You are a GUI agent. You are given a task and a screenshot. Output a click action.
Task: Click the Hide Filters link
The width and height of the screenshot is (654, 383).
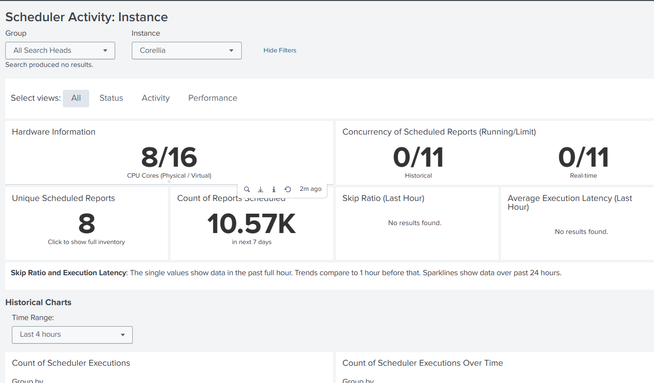click(279, 50)
